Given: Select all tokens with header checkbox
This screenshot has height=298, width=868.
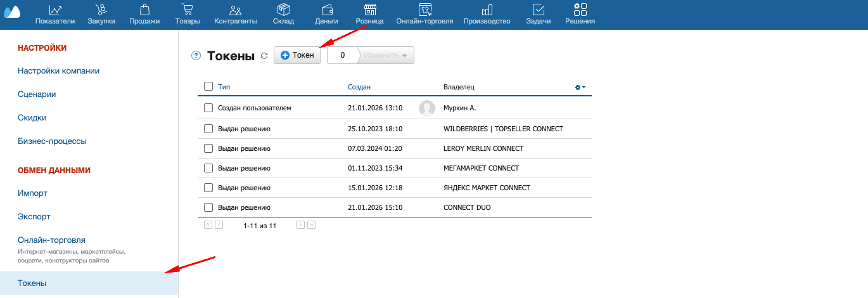Looking at the screenshot, I should coord(208,87).
